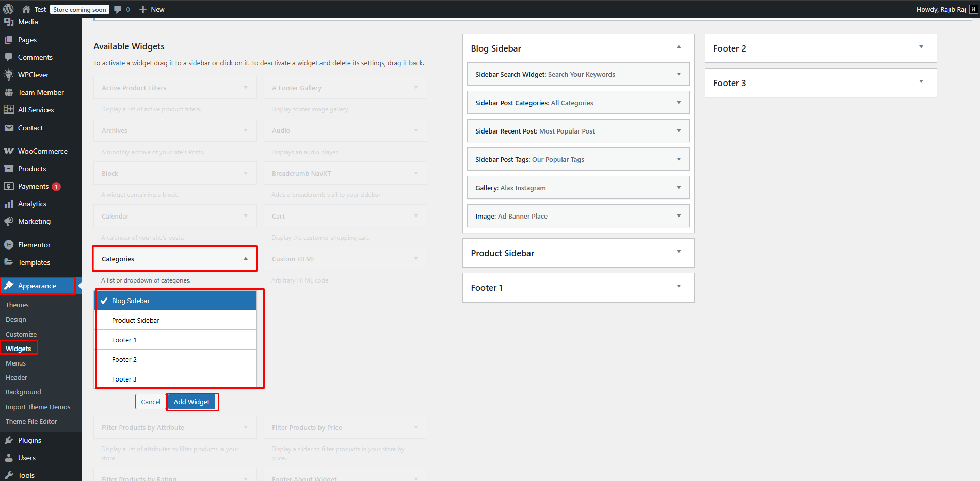The width and height of the screenshot is (980, 481).
Task: Open the Header submenu item
Action: (x=17, y=378)
